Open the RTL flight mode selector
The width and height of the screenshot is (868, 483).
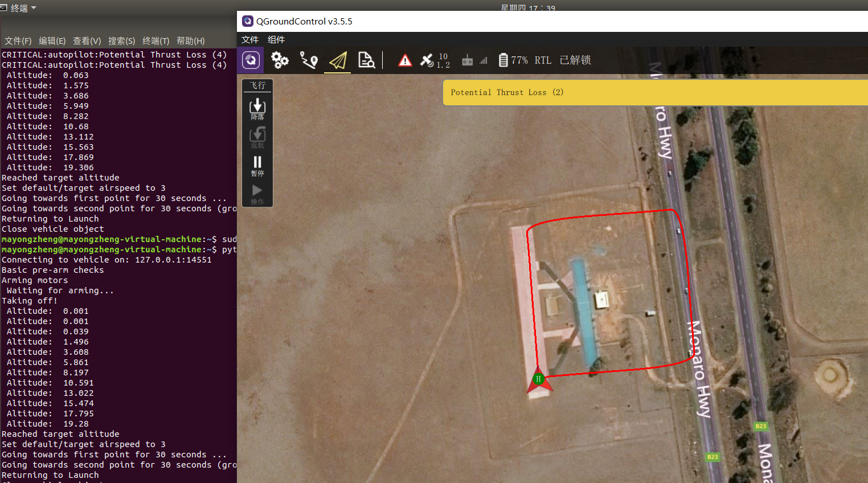pos(543,59)
